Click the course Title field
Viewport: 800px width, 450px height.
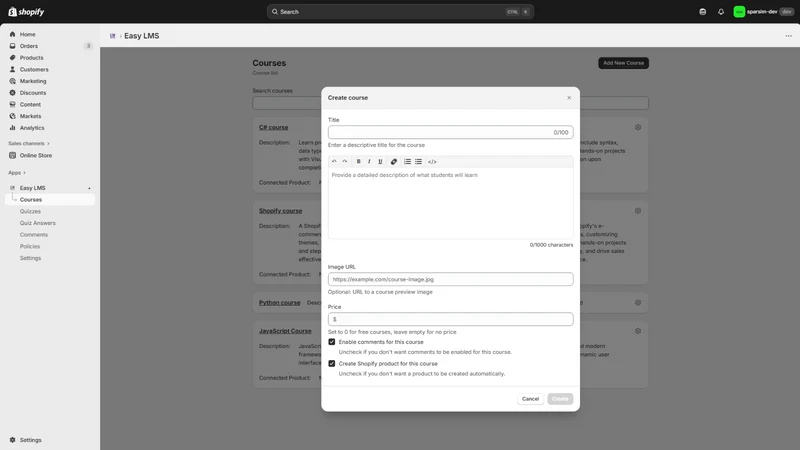(x=451, y=132)
